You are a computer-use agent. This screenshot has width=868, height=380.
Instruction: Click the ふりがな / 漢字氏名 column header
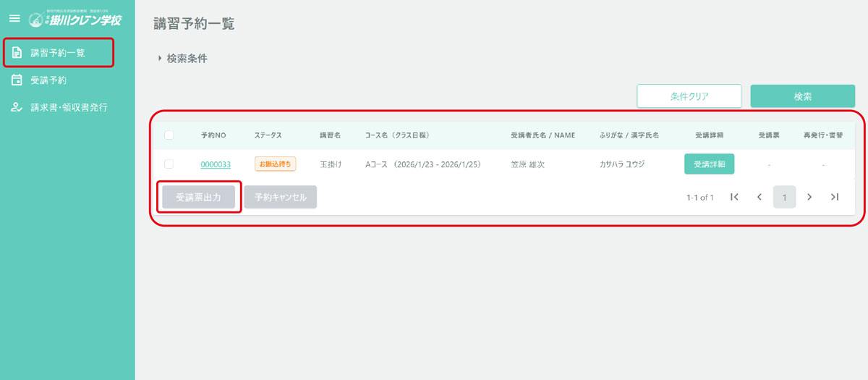(629, 135)
